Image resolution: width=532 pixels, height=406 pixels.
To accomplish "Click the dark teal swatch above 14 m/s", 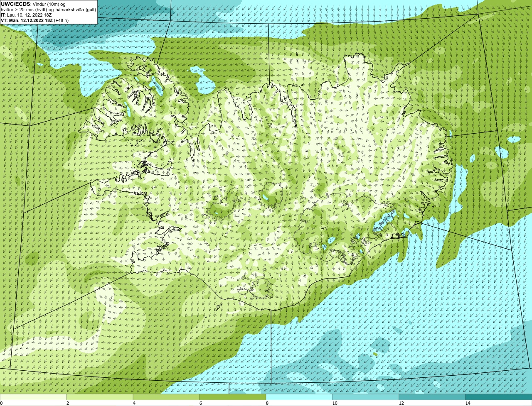I will click(x=499, y=397).
